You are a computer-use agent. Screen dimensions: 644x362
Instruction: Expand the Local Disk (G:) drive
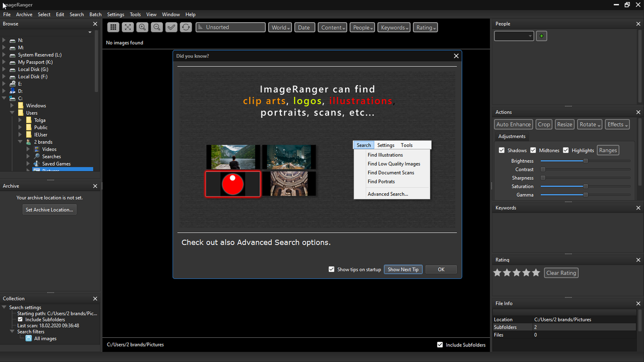coord(4,69)
